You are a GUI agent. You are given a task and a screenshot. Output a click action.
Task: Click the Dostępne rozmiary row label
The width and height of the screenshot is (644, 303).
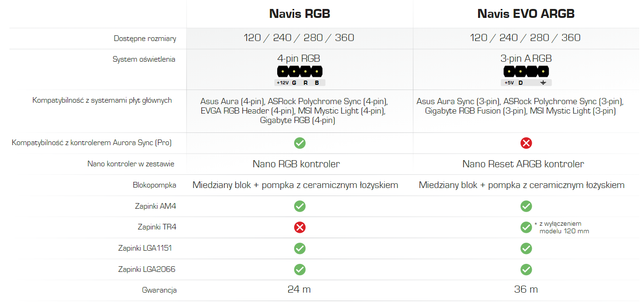tap(145, 39)
